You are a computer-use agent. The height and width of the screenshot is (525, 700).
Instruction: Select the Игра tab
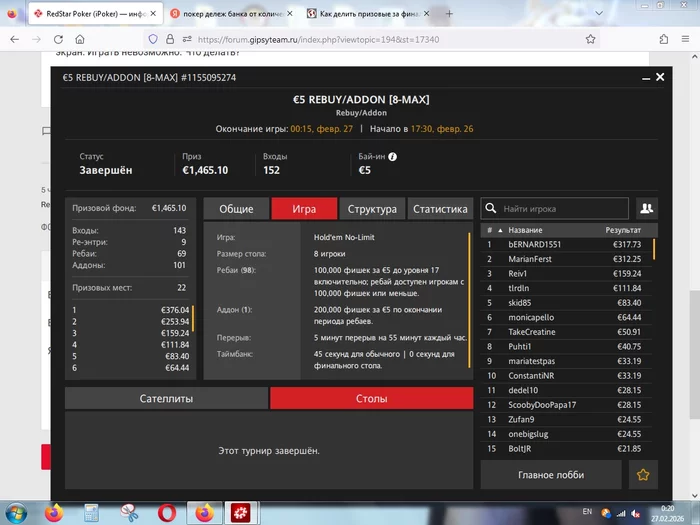[304, 208]
